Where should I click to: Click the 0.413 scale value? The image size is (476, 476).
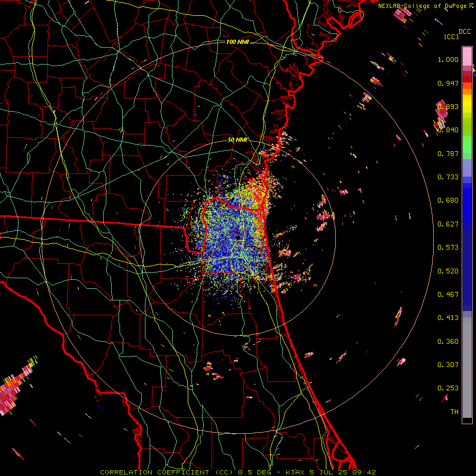coord(448,318)
